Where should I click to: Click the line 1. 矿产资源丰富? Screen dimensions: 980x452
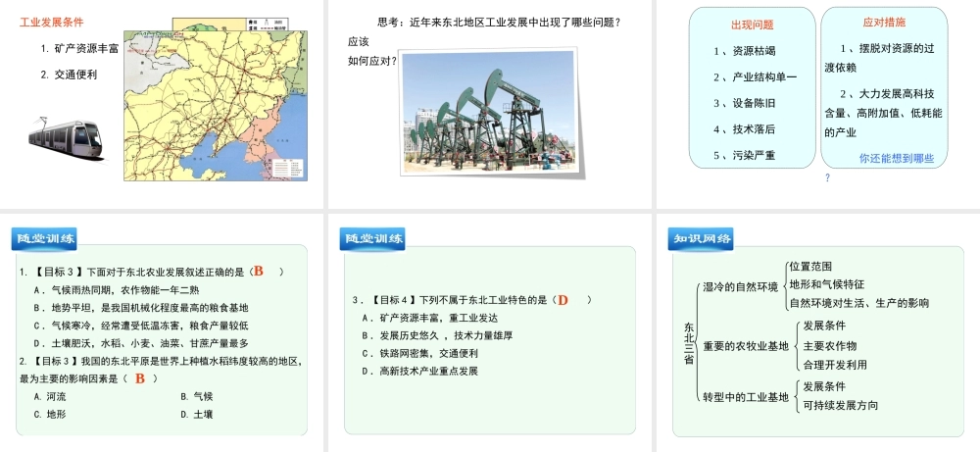[79, 49]
